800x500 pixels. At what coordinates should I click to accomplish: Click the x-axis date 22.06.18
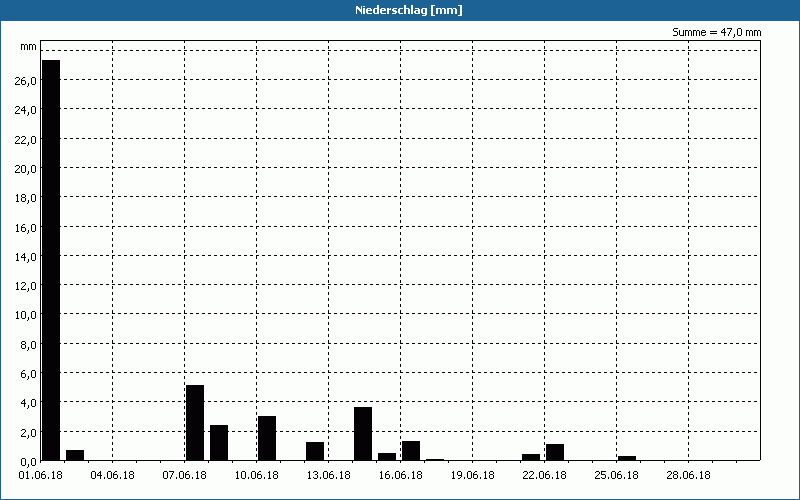coord(544,475)
